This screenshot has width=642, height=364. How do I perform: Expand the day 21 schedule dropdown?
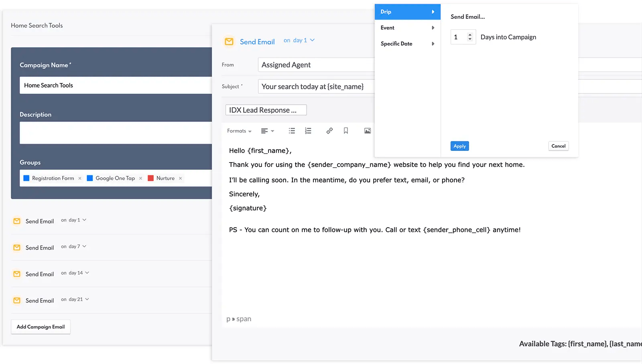(x=75, y=299)
